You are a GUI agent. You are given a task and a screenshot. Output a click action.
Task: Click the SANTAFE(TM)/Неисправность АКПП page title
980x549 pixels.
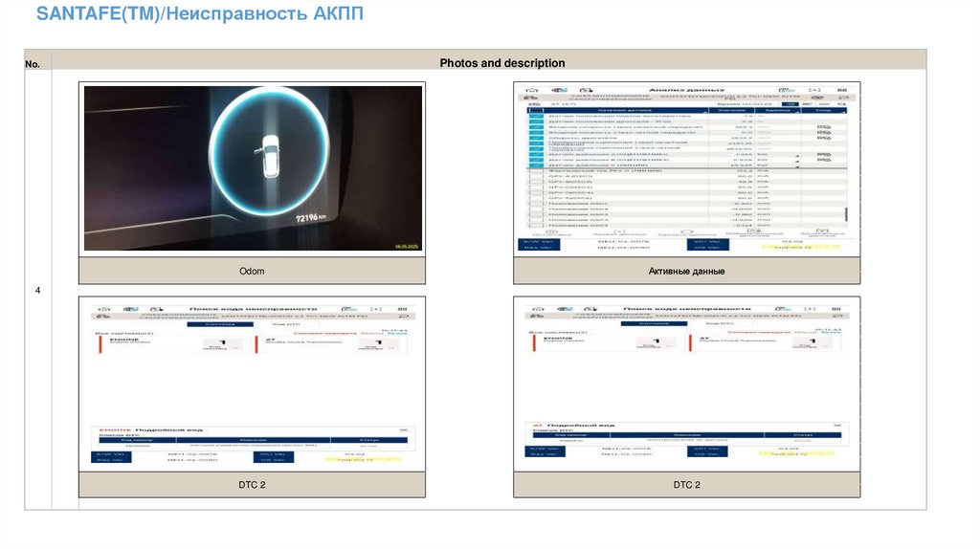click(200, 13)
